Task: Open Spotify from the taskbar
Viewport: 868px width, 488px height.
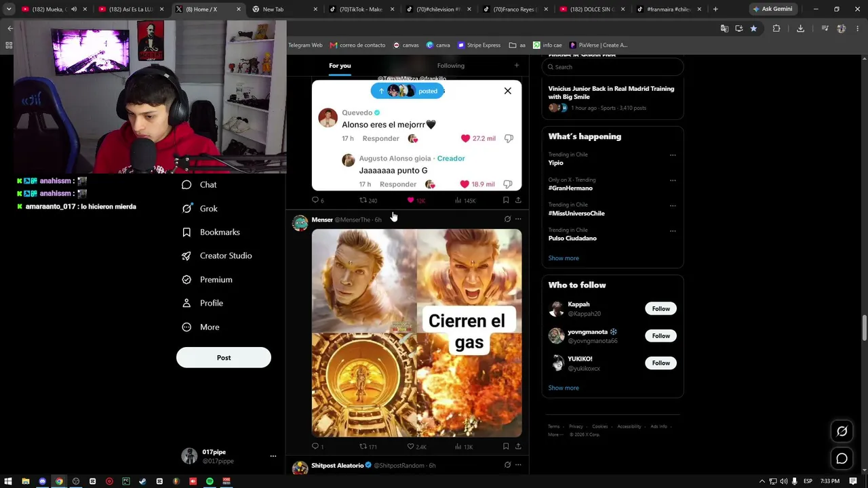Action: pos(210,481)
